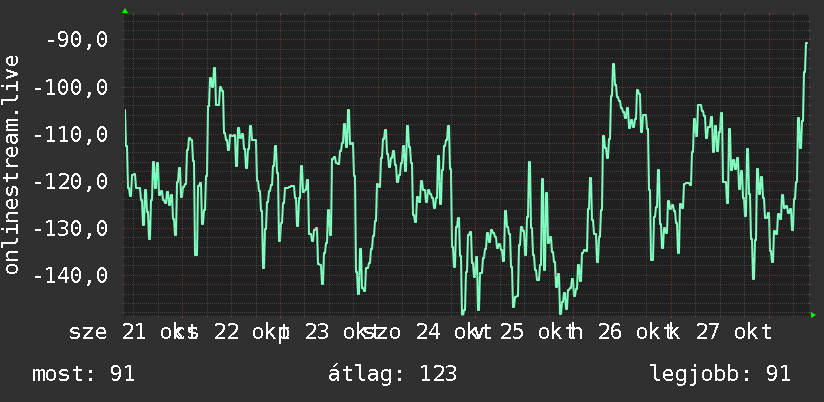Click the vertical axis label "onlinestream.live"
Viewport: 824px width, 402px height.
tap(12, 164)
